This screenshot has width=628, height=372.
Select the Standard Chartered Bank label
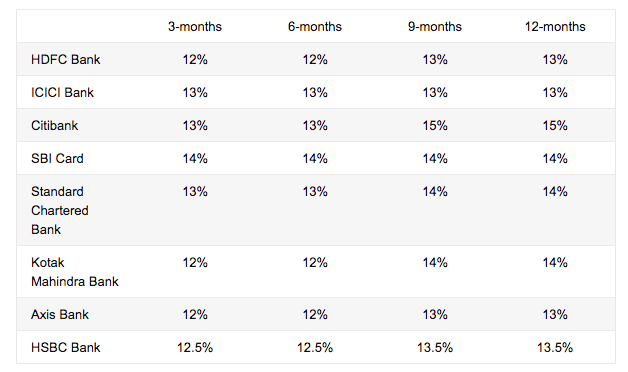[60, 211]
